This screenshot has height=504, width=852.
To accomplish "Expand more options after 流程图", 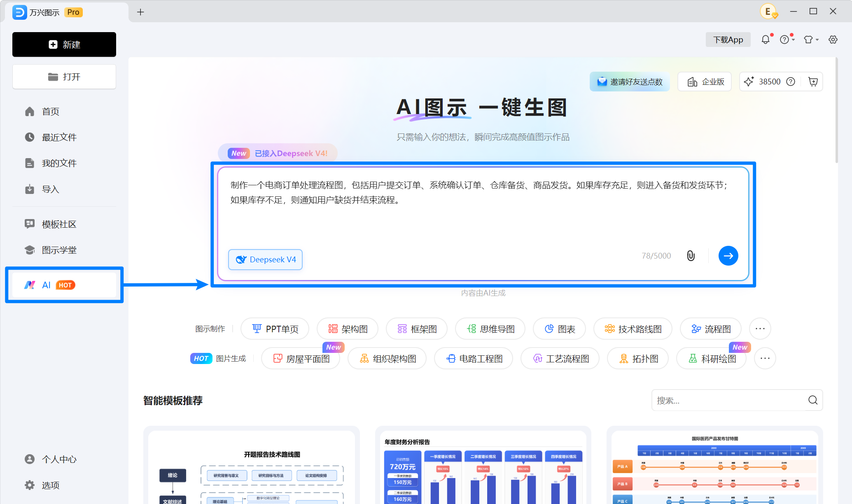I will [x=760, y=329].
